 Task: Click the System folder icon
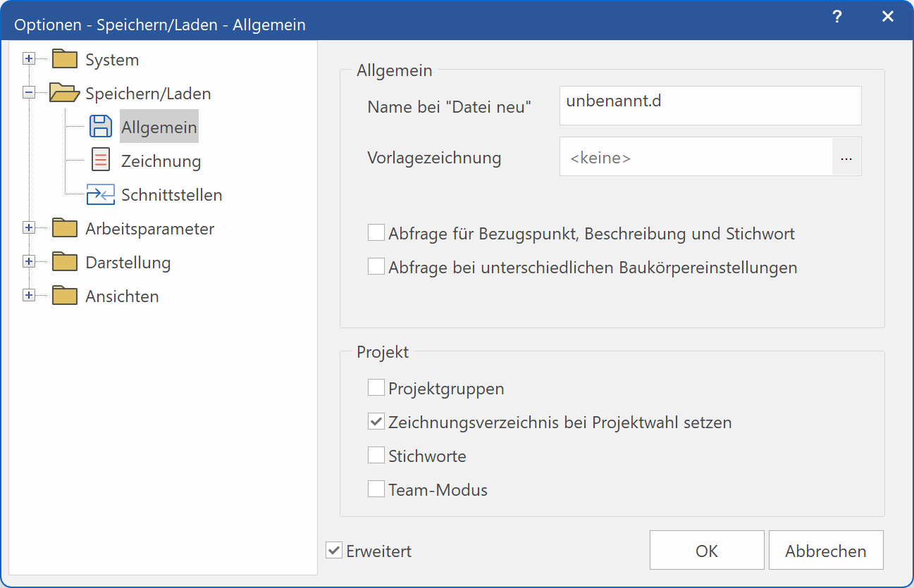pyautogui.click(x=64, y=59)
